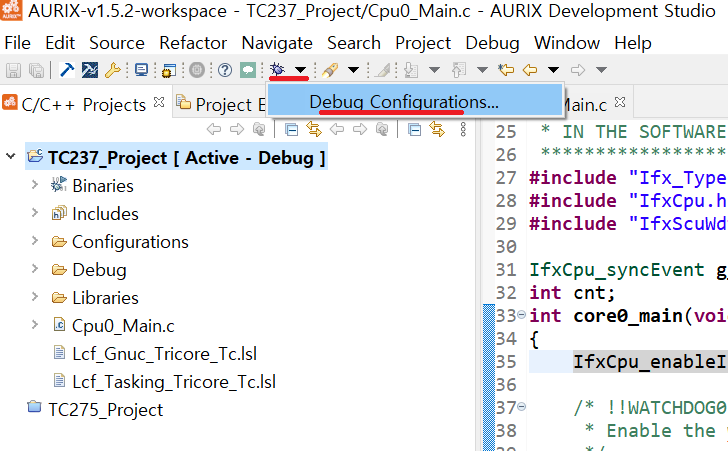The height and width of the screenshot is (451, 728).
Task: Click the yellow Back navigation arrow
Action: [530, 70]
